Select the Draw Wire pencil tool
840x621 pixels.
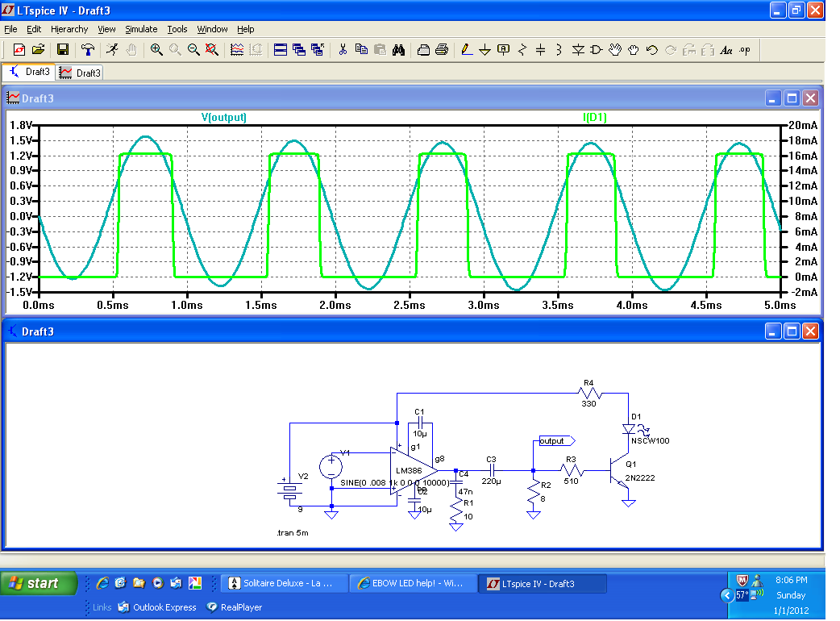click(x=467, y=50)
